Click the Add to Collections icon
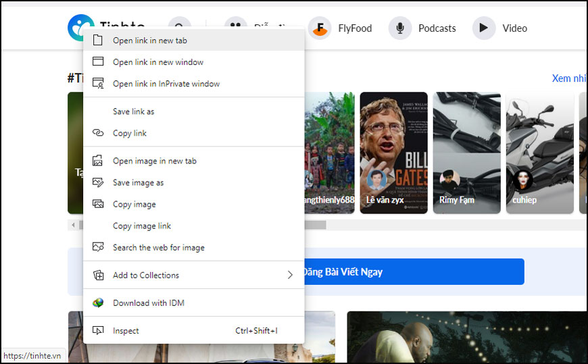This screenshot has width=588, height=364. coord(98,276)
